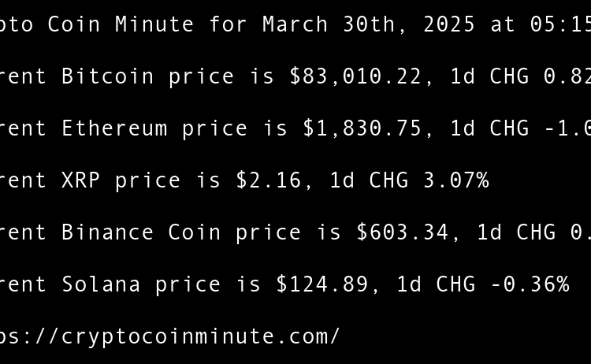The width and height of the screenshot is (591, 364).
Task: Select the Solana price $124.89
Action: (x=322, y=284)
